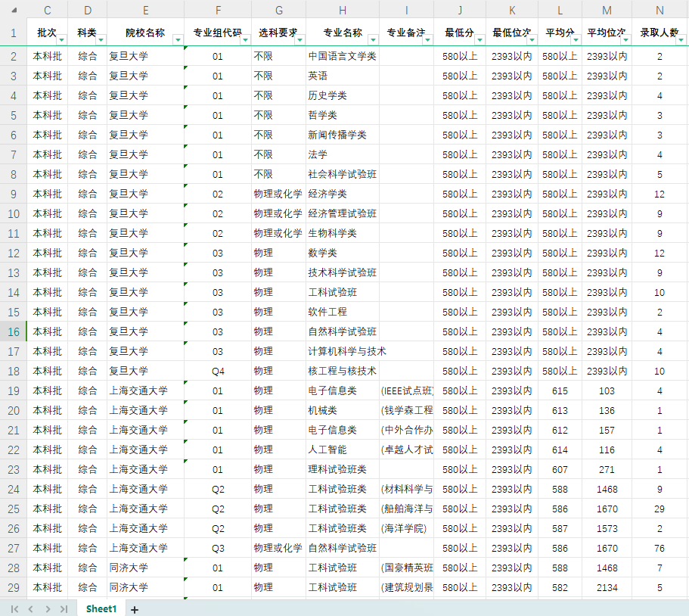Open filter dropdown for 录取人数 column
The height and width of the screenshot is (616, 689).
click(x=681, y=40)
